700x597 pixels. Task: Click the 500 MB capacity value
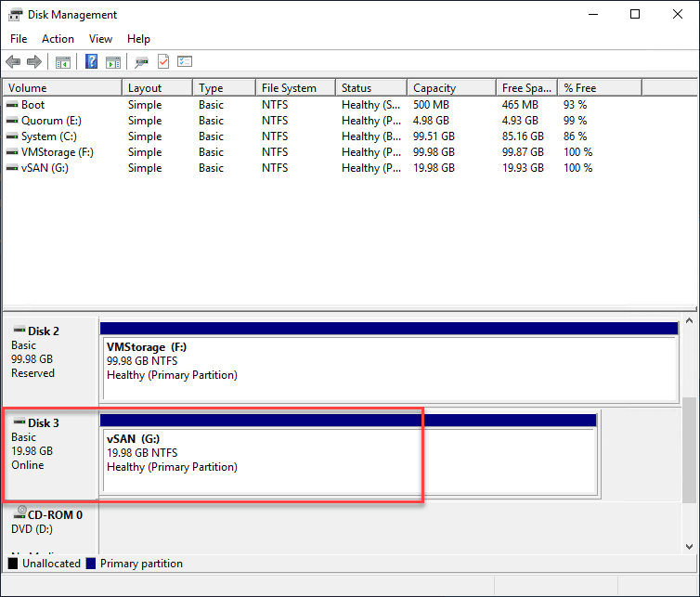pyautogui.click(x=431, y=105)
